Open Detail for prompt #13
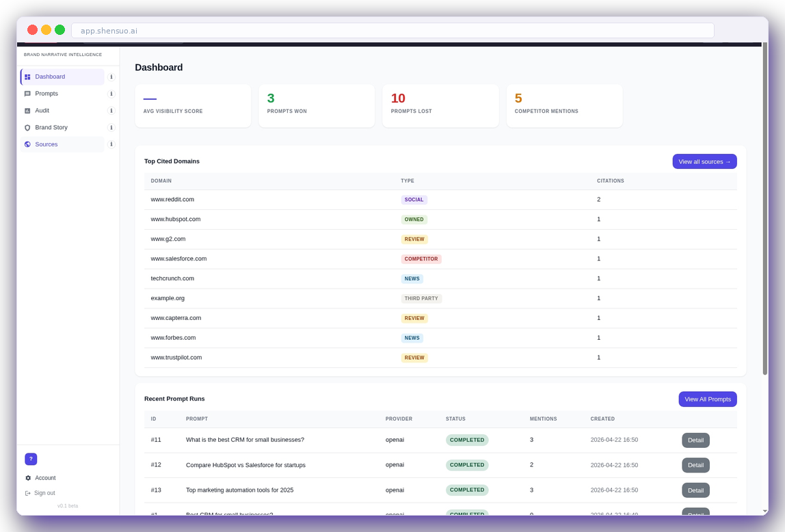This screenshot has height=532, width=785. coord(695,490)
